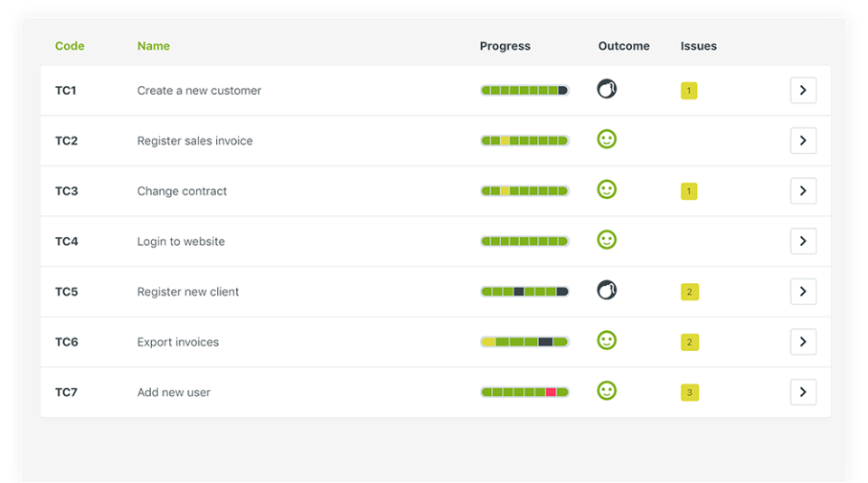Viewport: 868px width, 483px height.
Task: Open the Login to website test case name
Action: point(181,241)
